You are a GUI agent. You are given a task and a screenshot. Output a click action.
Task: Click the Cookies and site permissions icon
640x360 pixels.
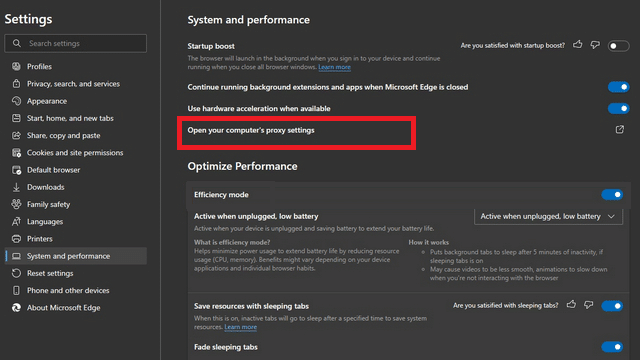[x=16, y=153]
